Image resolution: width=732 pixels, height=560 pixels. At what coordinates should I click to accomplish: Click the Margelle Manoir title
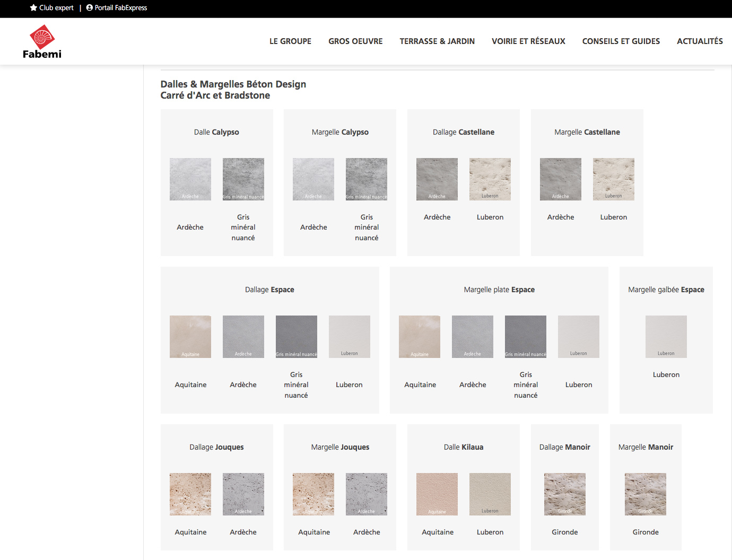tap(646, 447)
